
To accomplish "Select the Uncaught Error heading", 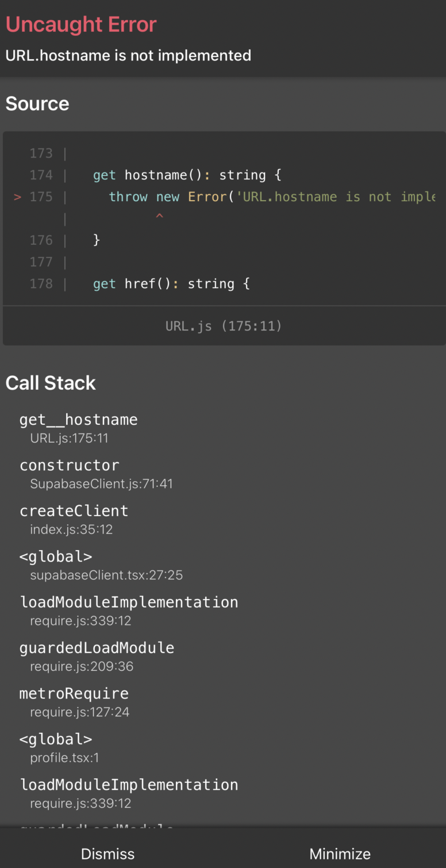I will pyautogui.click(x=80, y=24).
